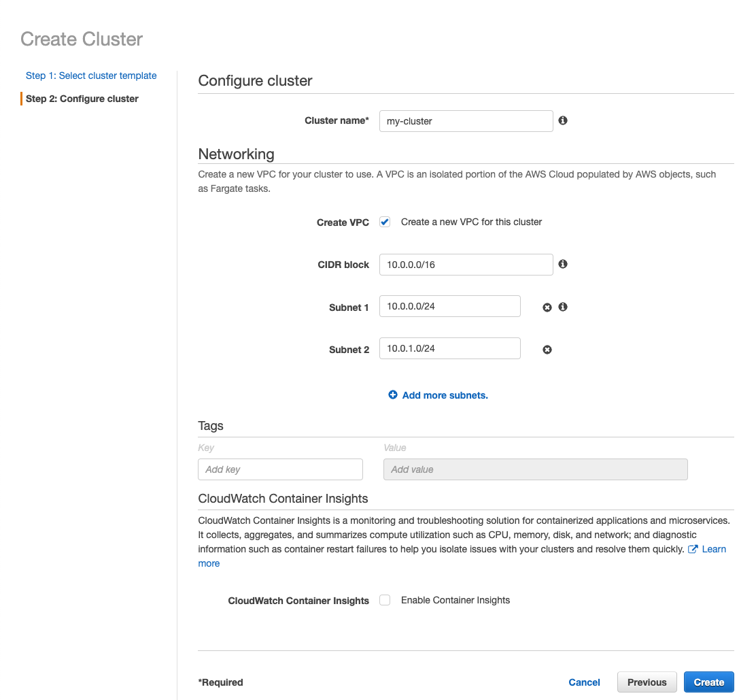Click the Add key field under Tags
The image size is (739, 700).
[280, 469]
